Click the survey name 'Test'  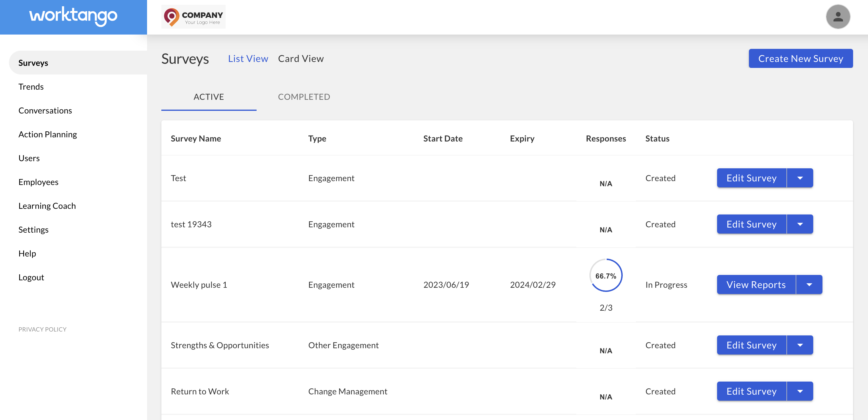(178, 178)
